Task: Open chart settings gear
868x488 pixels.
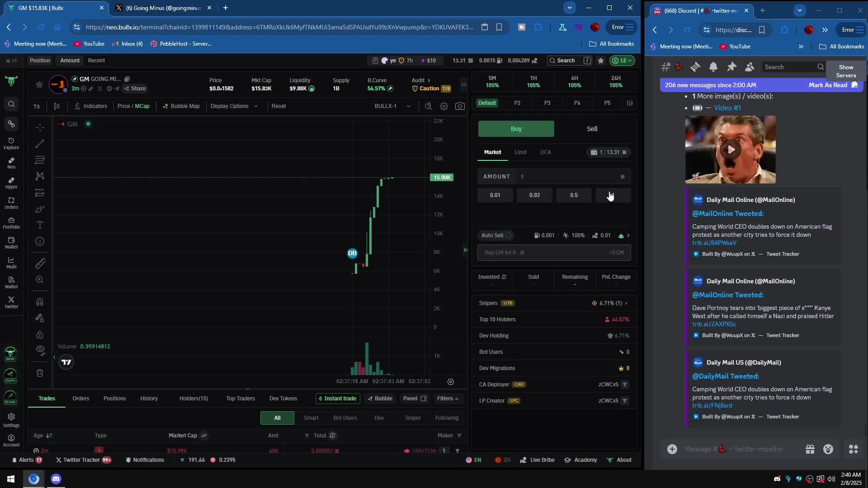Action: [x=444, y=106]
